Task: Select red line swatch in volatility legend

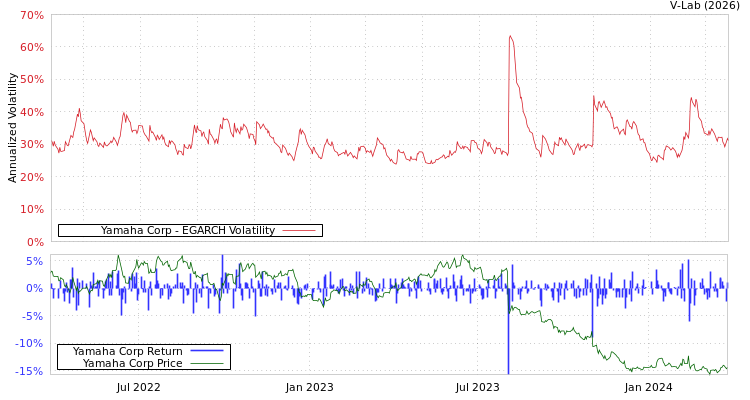Action: 299,231
